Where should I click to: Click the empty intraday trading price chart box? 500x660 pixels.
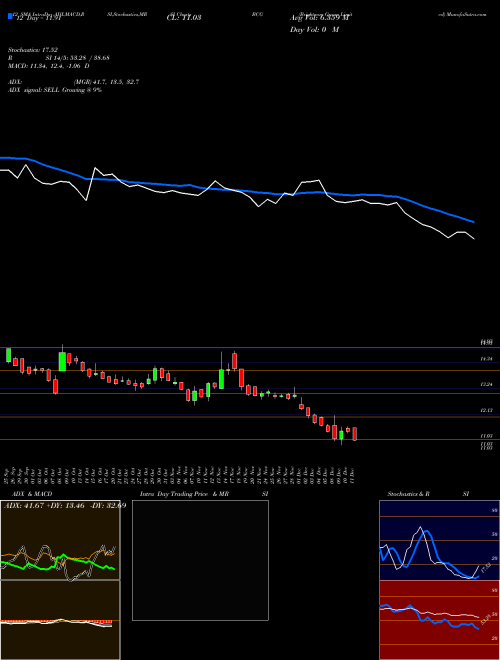click(x=200, y=560)
